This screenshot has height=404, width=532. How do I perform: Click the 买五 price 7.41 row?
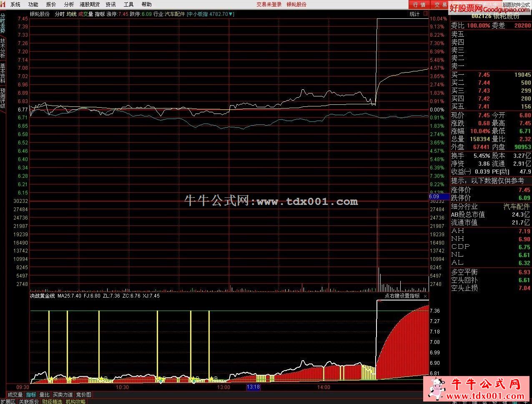tap(491, 107)
